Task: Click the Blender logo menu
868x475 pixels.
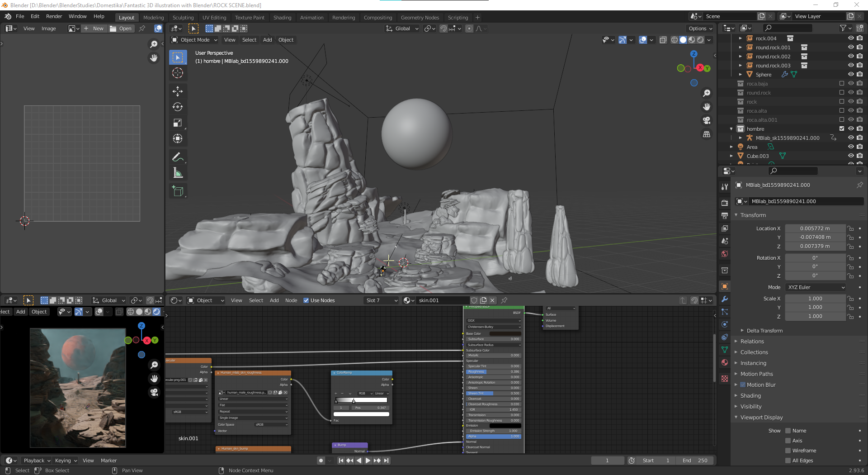Action: 8,16
